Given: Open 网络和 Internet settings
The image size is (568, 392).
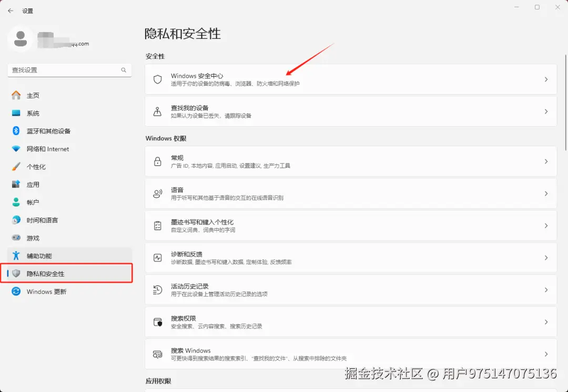Looking at the screenshot, I should [x=69, y=149].
